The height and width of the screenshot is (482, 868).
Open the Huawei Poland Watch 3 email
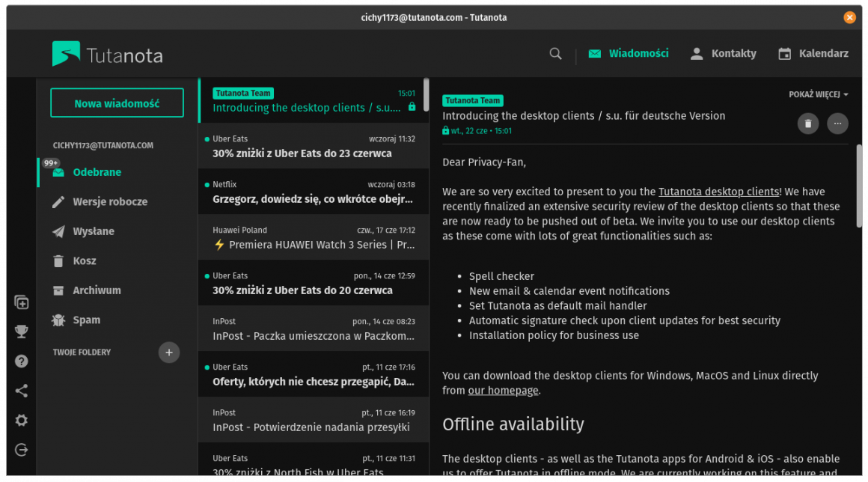pos(313,237)
